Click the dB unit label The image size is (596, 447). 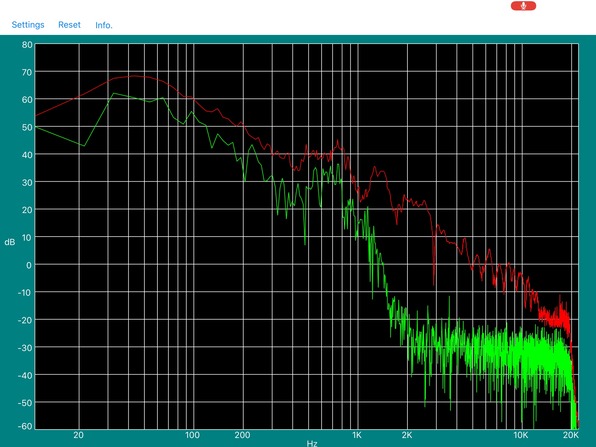(10, 242)
